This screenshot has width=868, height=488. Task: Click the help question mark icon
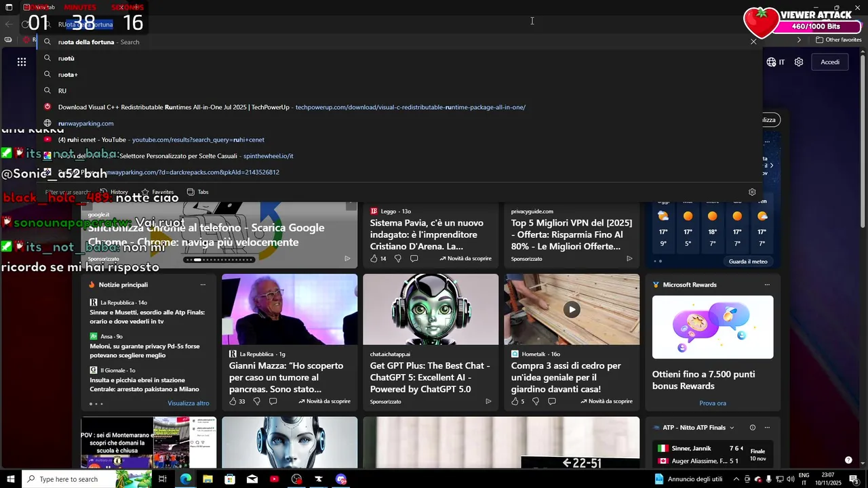pyautogui.click(x=848, y=460)
